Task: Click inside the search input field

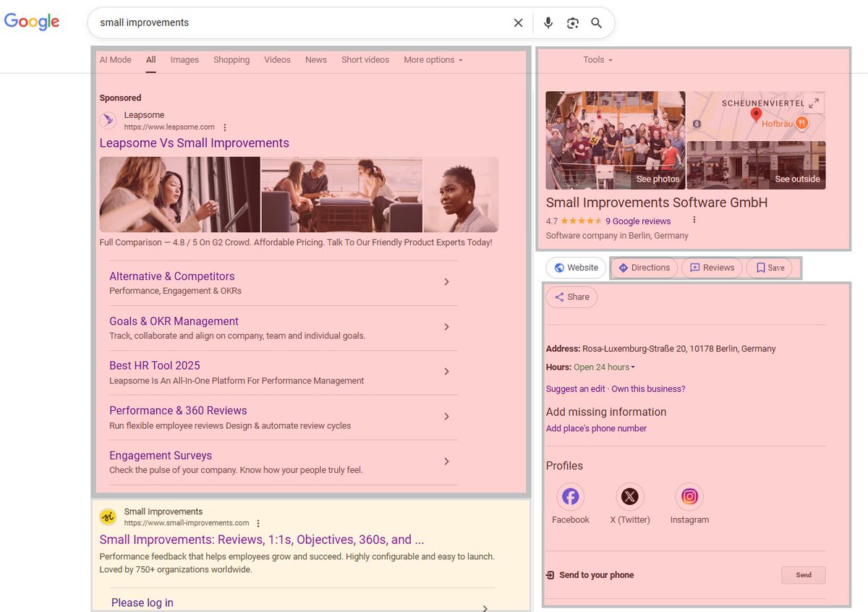Action: (x=304, y=23)
